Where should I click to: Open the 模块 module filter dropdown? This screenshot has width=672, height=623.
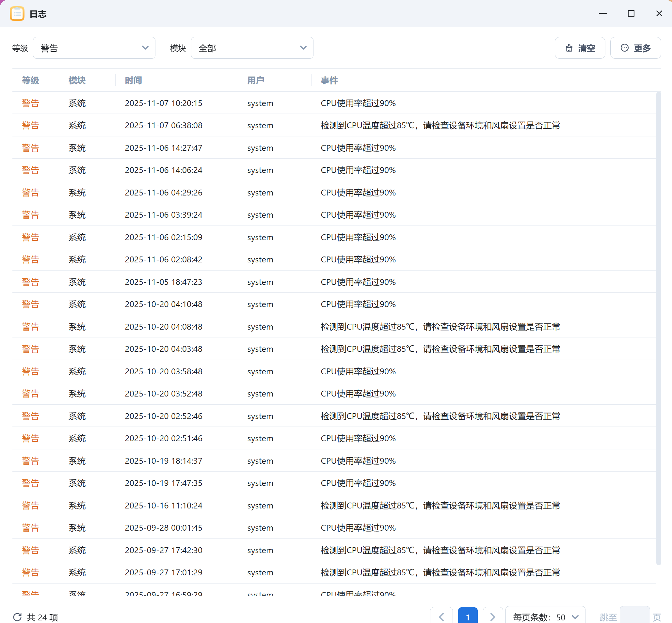(x=252, y=48)
